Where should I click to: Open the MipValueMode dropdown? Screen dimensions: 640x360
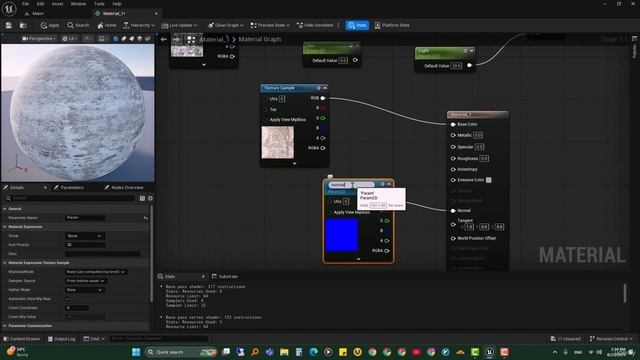pyautogui.click(x=96, y=272)
